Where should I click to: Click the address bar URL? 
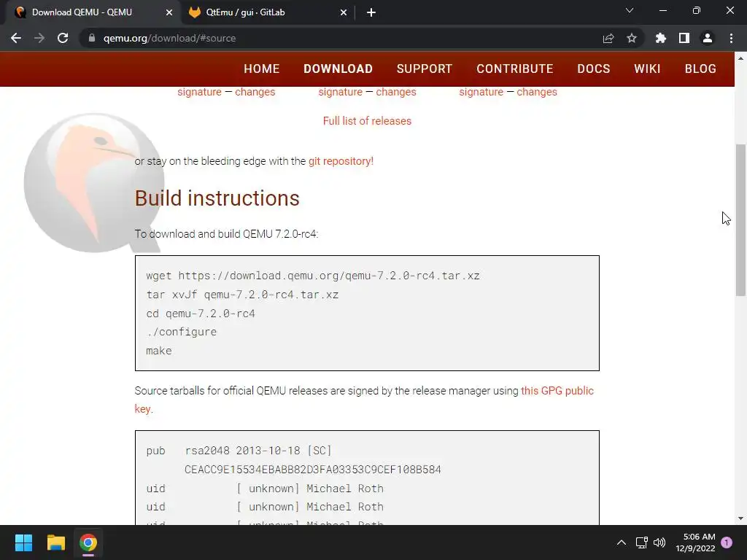(169, 38)
